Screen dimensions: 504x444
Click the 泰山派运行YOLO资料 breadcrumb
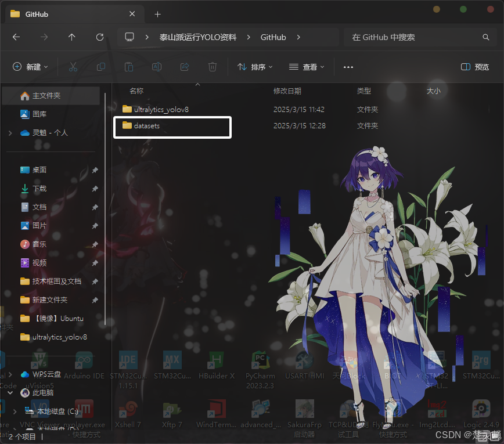pos(198,37)
